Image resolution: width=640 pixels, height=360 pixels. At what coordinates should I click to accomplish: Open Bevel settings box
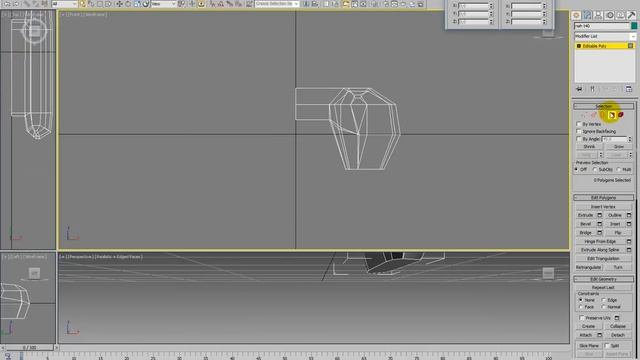coord(600,224)
